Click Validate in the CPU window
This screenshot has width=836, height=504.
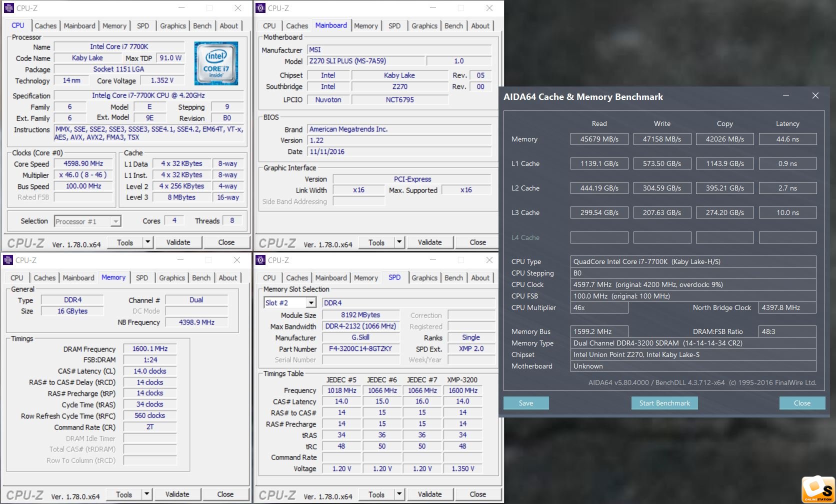point(178,242)
